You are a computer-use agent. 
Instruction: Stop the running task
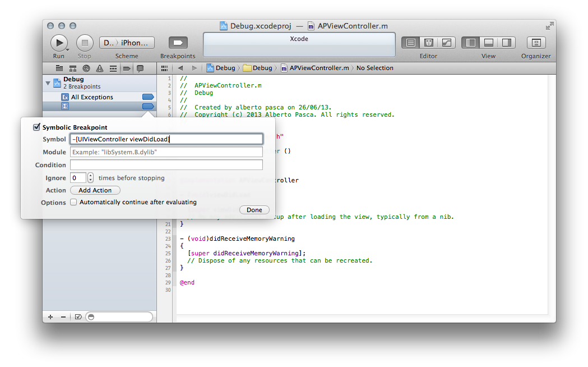tap(85, 43)
